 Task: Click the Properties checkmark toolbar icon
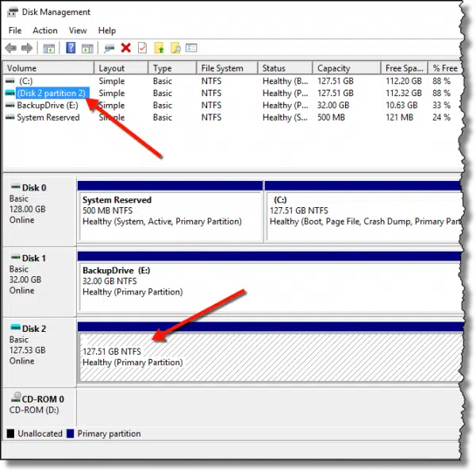142,48
